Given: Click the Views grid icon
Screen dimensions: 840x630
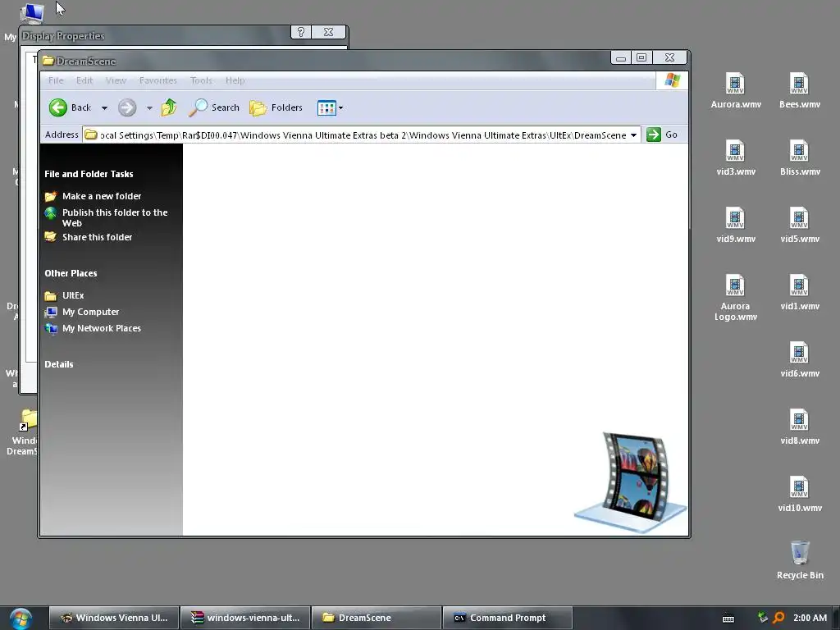Looking at the screenshot, I should click(326, 107).
